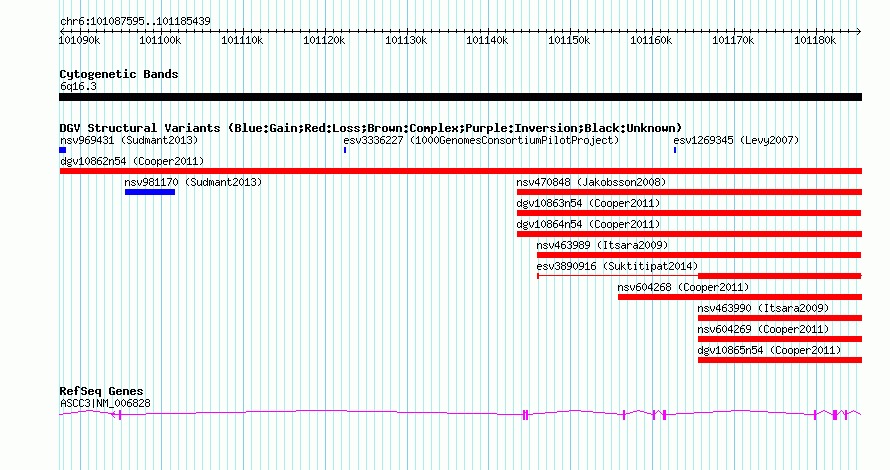The width and height of the screenshot is (890, 470).
Task: Open the nsv604269 (Cooper2011) label
Action: 763,329
